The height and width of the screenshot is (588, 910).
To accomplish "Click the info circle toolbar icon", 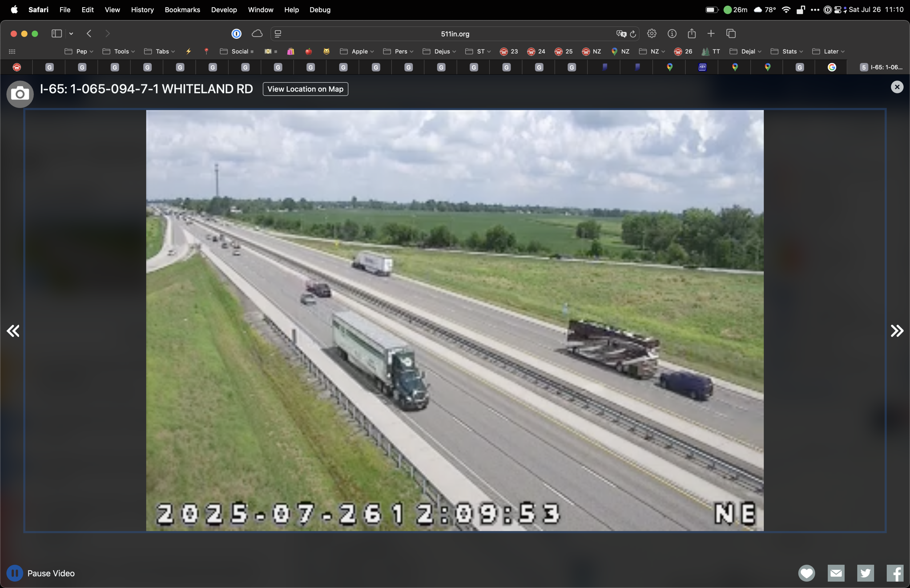I will tap(672, 33).
